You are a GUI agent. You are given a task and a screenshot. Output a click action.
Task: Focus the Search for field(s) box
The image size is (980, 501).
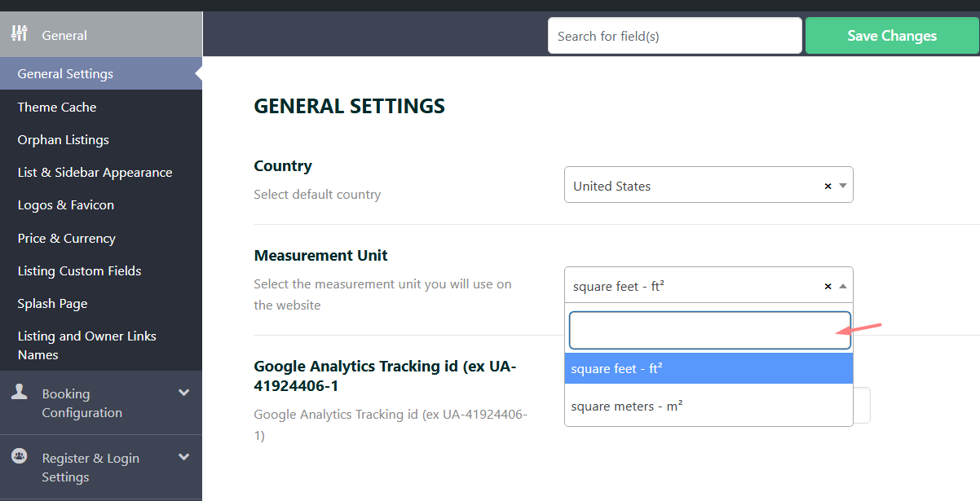[x=674, y=36]
